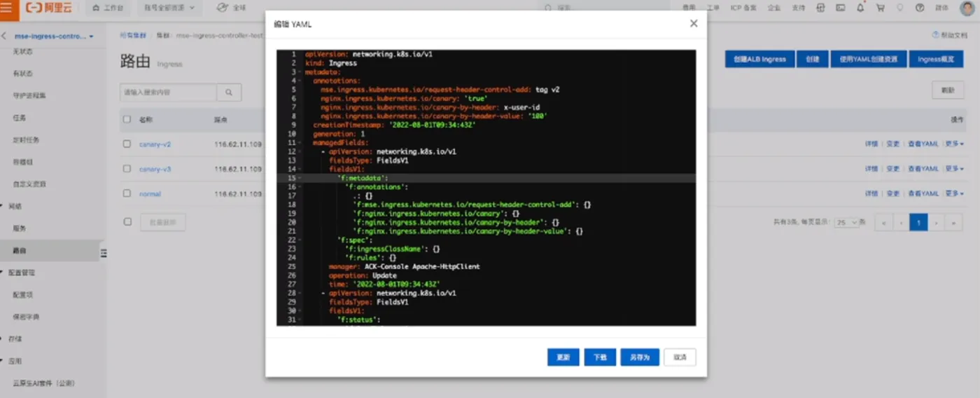980x398 pixels.
Task: Click the search magnifier button
Action: [x=229, y=92]
